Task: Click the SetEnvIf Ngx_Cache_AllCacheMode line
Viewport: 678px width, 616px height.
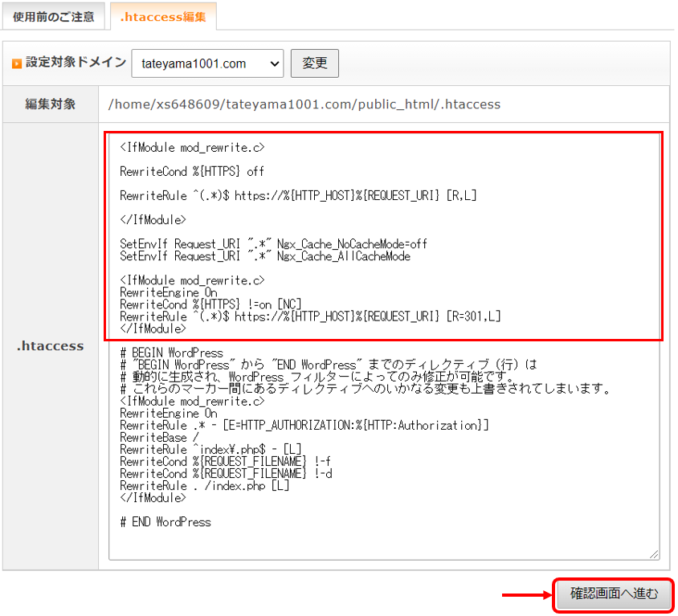Action: (x=265, y=256)
